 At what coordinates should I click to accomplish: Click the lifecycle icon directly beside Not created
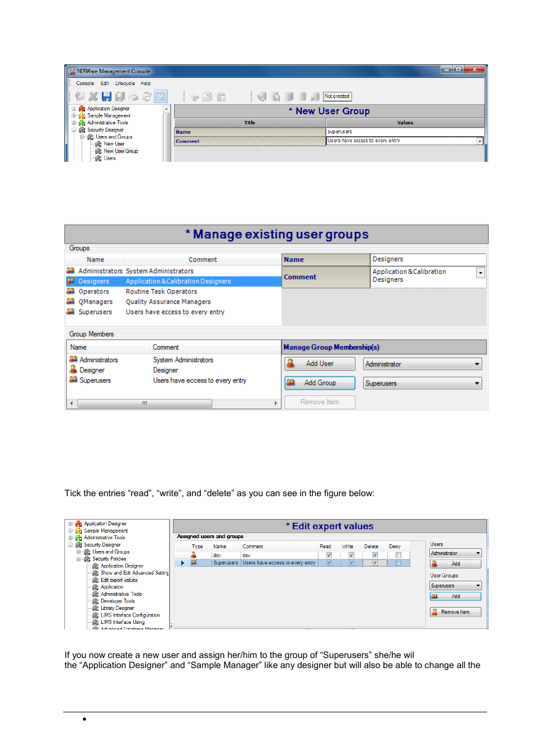coord(315,97)
